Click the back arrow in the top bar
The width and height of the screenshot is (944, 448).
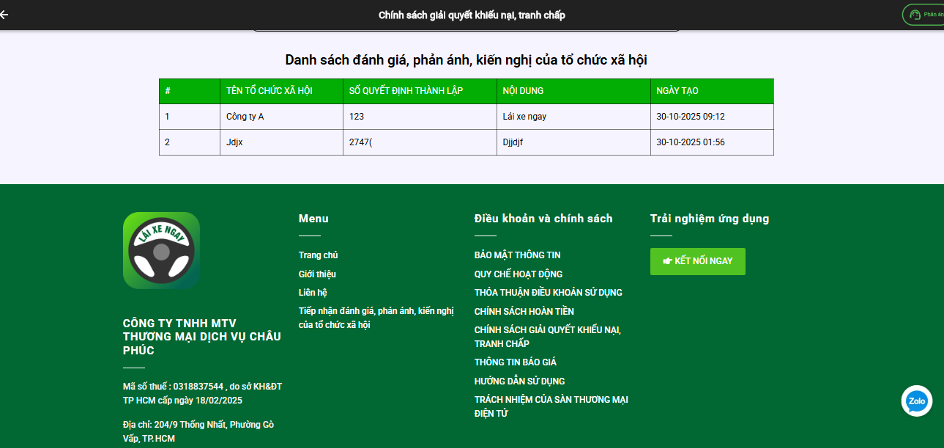[5, 15]
